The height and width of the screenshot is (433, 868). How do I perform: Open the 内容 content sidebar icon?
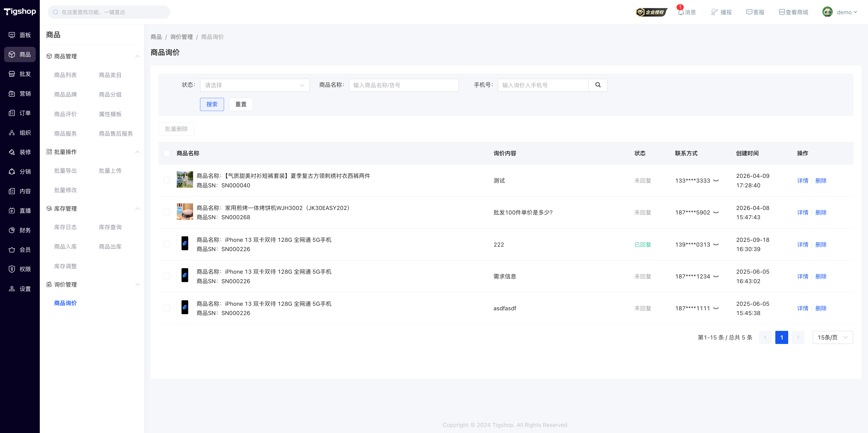[x=12, y=191]
